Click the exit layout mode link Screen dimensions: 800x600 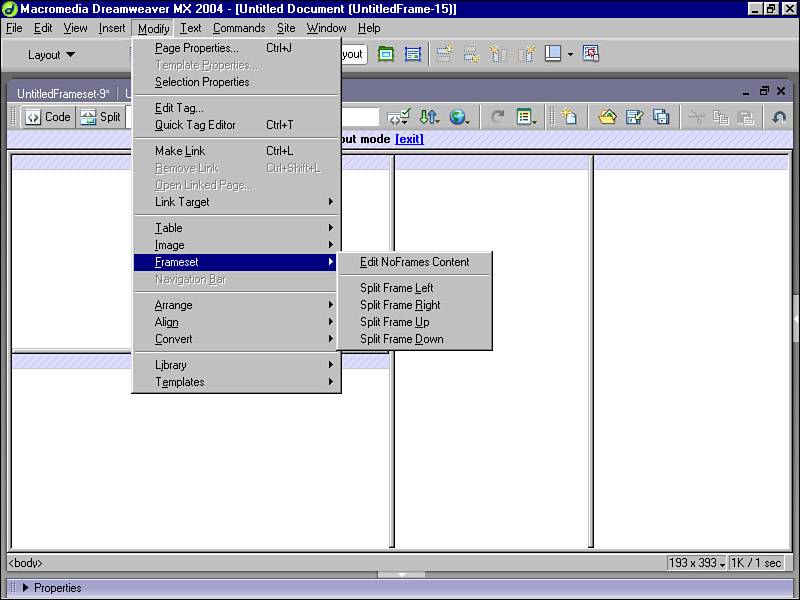[409, 139]
